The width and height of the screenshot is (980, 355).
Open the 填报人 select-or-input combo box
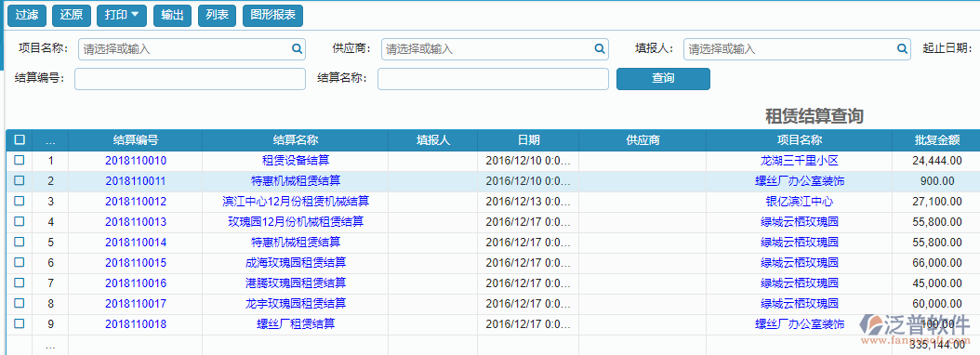click(797, 48)
